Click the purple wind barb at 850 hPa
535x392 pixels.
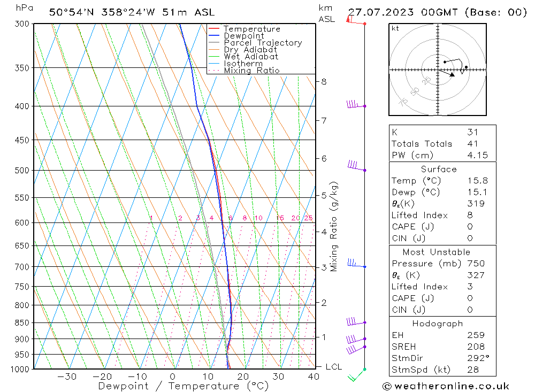356,321
